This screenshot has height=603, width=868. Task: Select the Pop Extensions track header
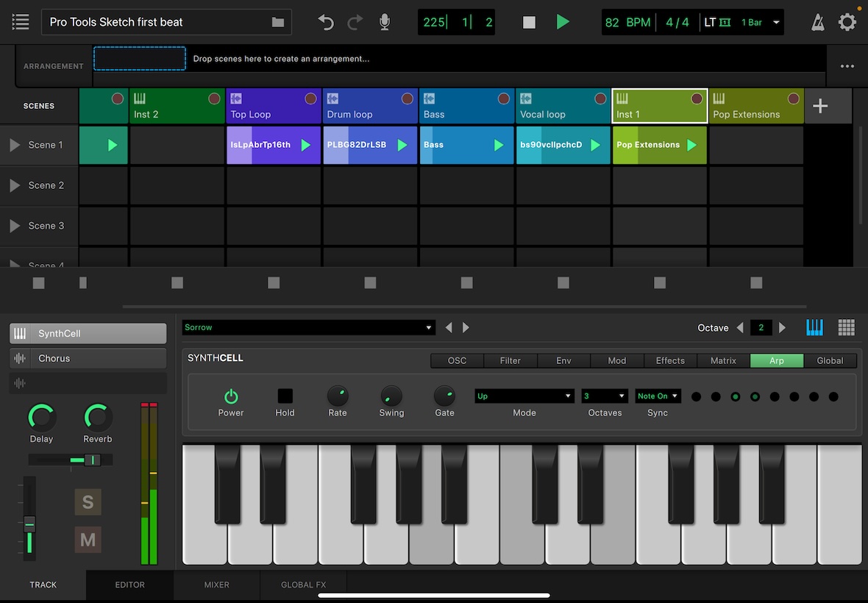tap(756, 106)
